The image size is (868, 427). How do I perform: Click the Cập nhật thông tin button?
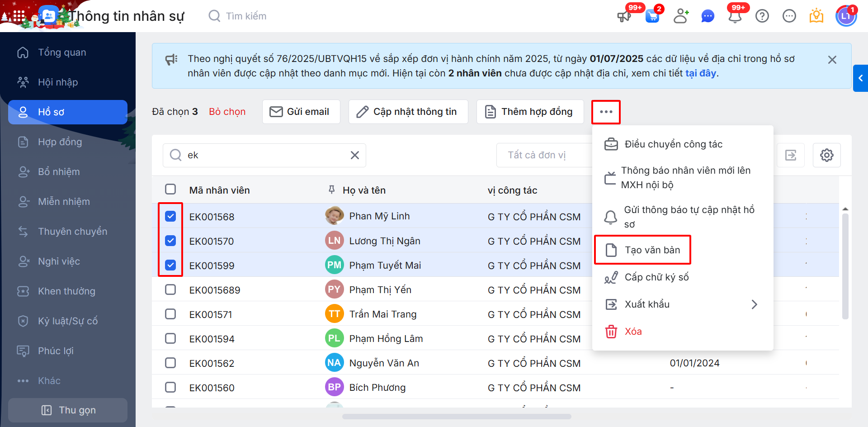[408, 112]
